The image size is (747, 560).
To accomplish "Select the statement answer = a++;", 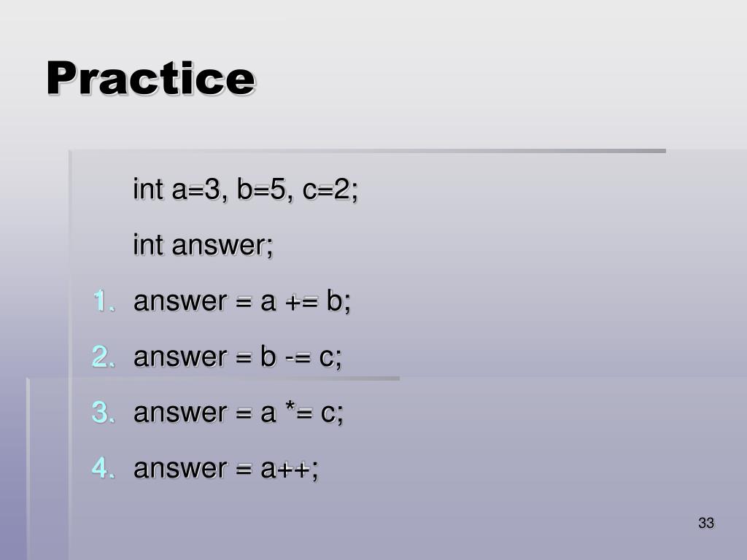I will point(226,468).
